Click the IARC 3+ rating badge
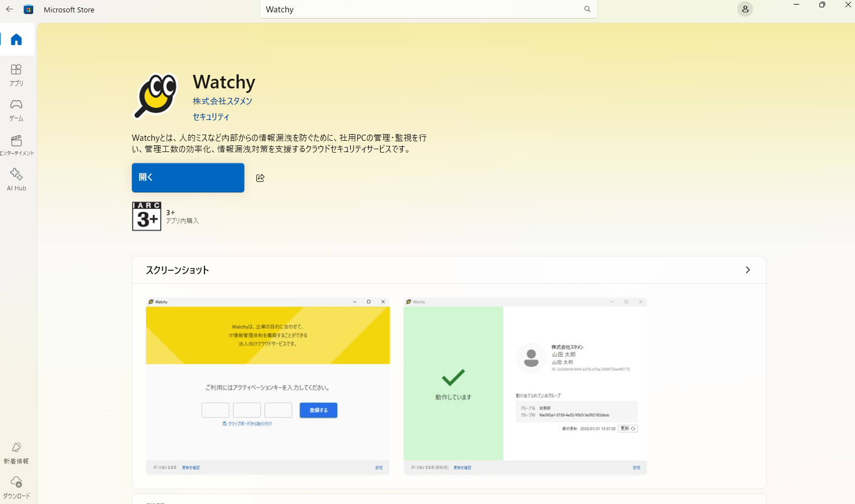Image resolution: width=855 pixels, height=504 pixels. pyautogui.click(x=146, y=216)
